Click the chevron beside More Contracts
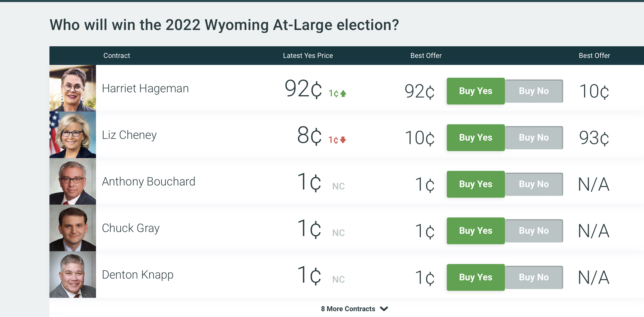Image resolution: width=644 pixels, height=317 pixels. click(x=384, y=309)
